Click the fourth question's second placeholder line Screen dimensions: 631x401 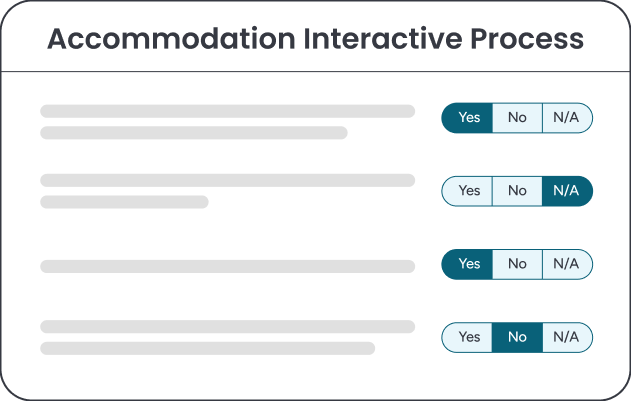click(207, 348)
